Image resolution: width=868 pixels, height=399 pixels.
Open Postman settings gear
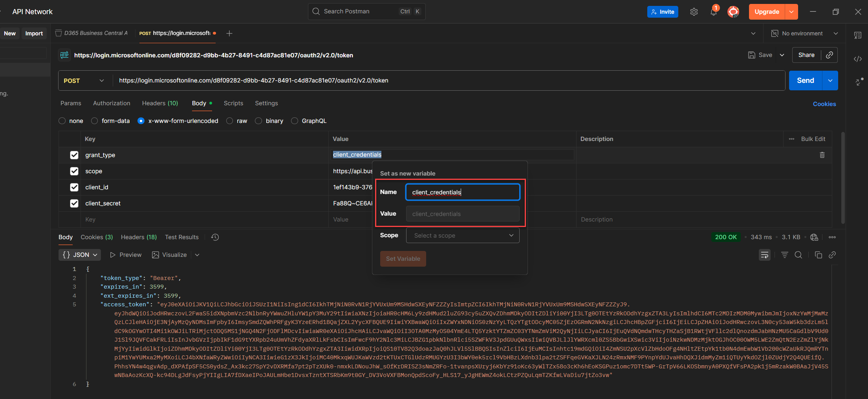pos(694,12)
